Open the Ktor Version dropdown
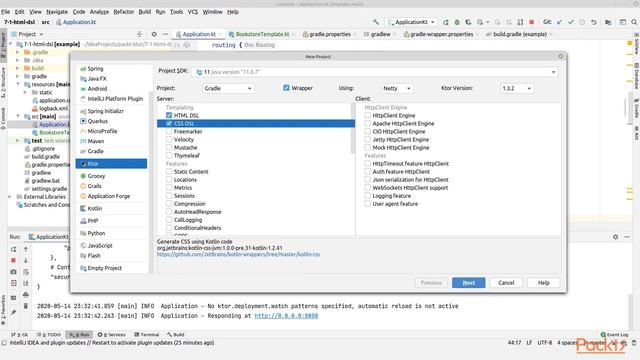The image size is (640, 360). [x=516, y=88]
